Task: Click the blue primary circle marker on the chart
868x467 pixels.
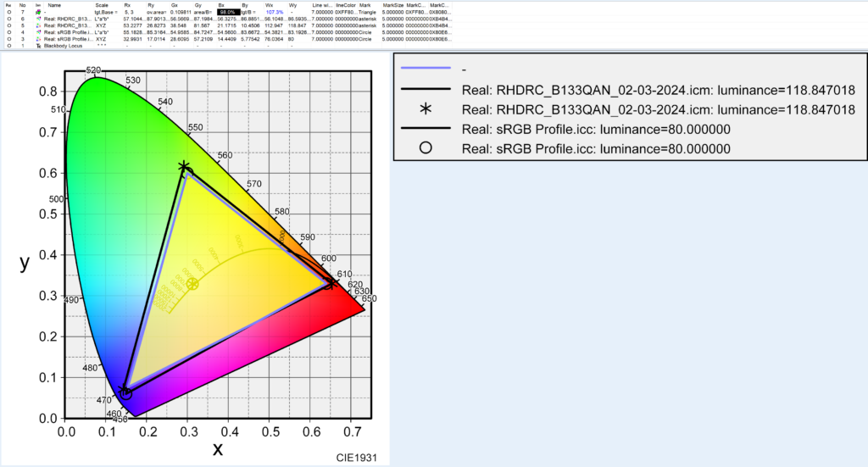Action: click(126, 393)
